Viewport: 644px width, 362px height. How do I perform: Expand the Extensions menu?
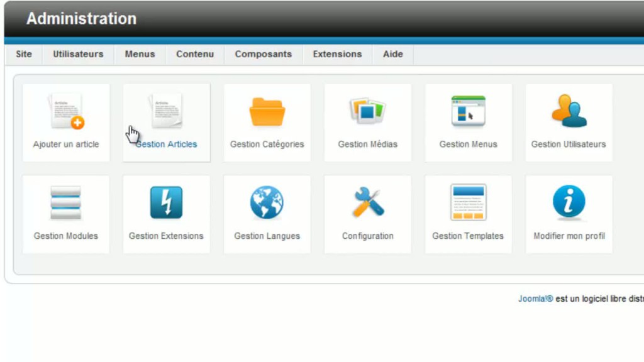click(x=337, y=54)
